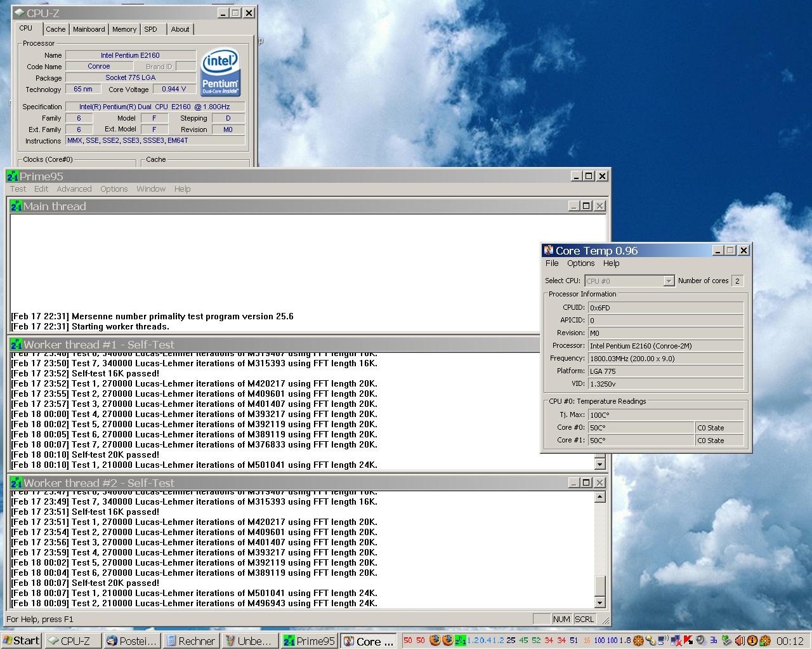
Task: Click 'Self-test 20K passed!' line in Worker #1
Action: (x=115, y=454)
